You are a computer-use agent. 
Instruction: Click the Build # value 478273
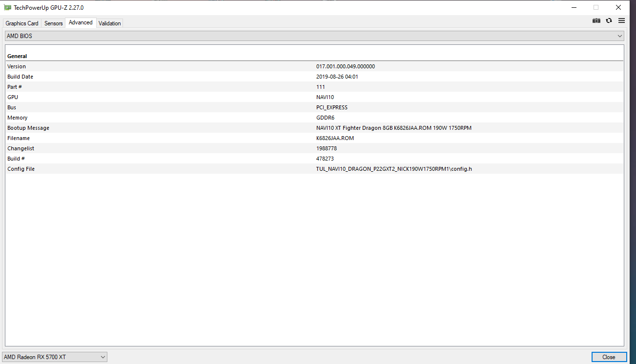325,159
